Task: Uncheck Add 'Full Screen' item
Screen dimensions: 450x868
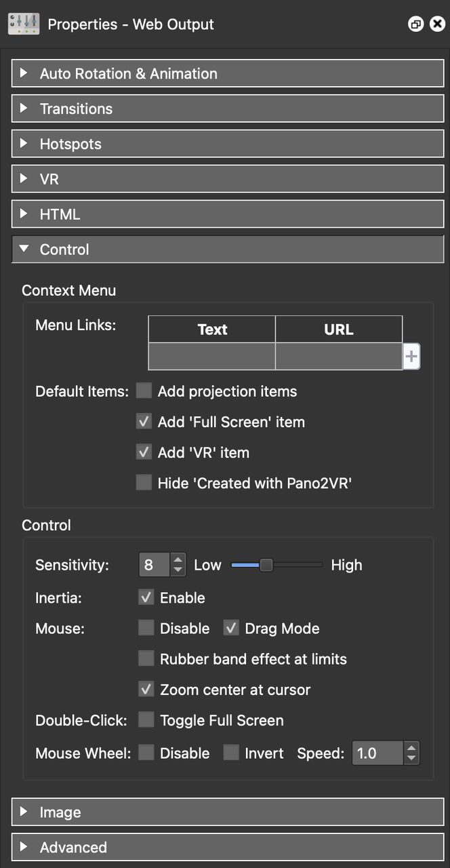Action: tap(144, 422)
